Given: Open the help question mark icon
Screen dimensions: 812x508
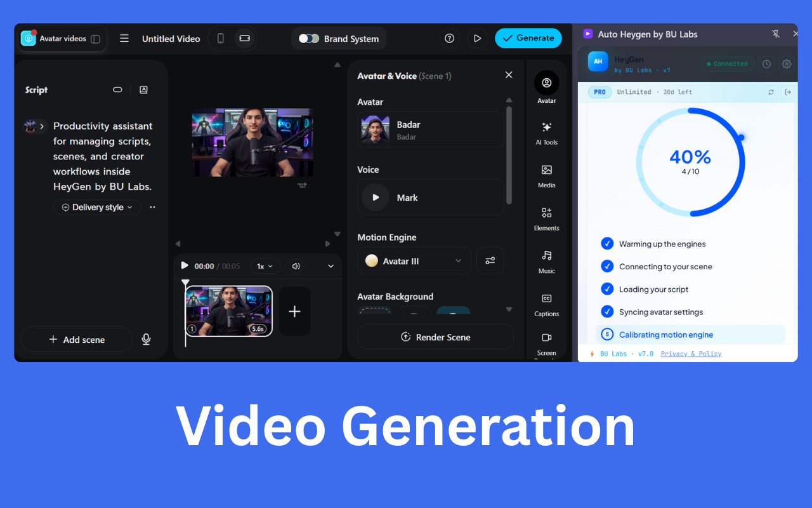Looking at the screenshot, I should tap(450, 38).
